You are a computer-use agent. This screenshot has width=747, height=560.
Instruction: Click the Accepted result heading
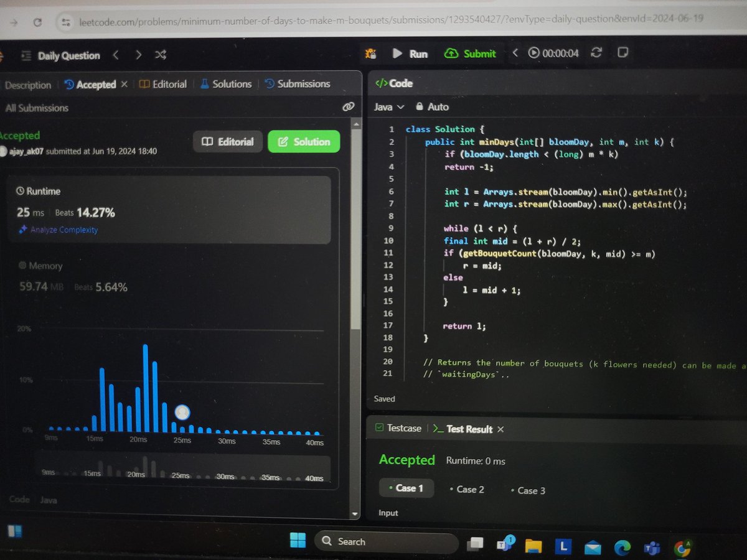coord(406,460)
